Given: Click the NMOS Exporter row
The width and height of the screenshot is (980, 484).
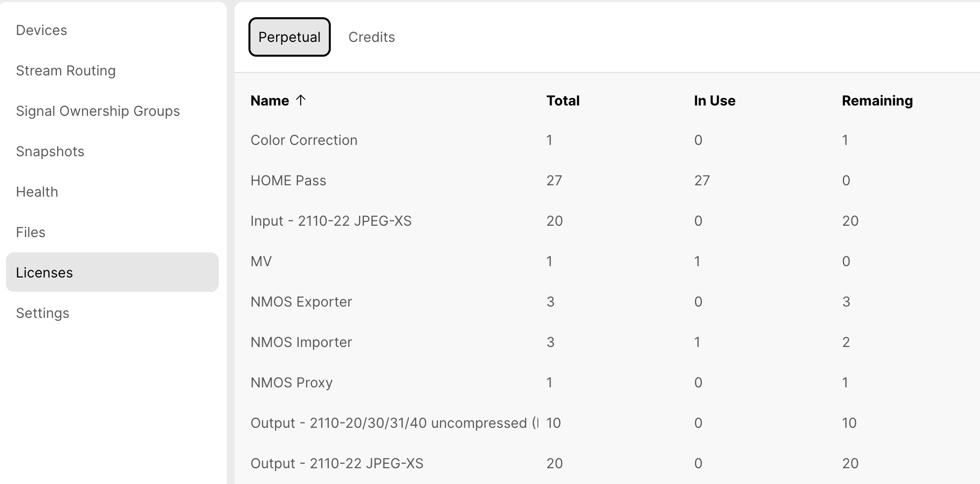Looking at the screenshot, I should click(301, 302).
